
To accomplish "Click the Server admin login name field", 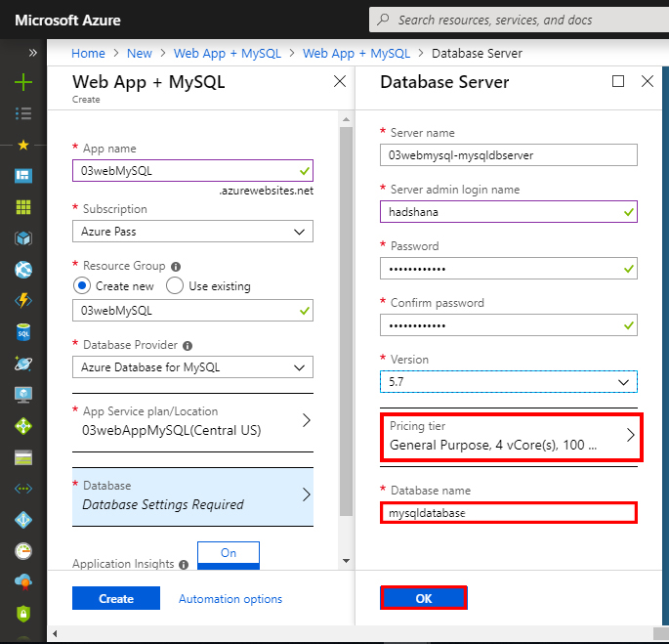I will pyautogui.click(x=509, y=212).
